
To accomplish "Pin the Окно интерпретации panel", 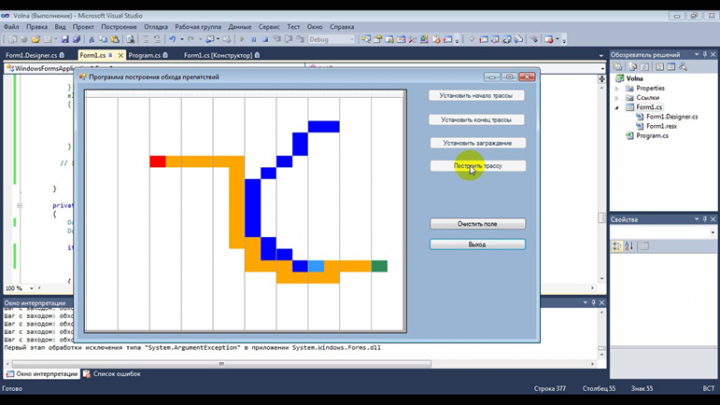I will click(593, 303).
